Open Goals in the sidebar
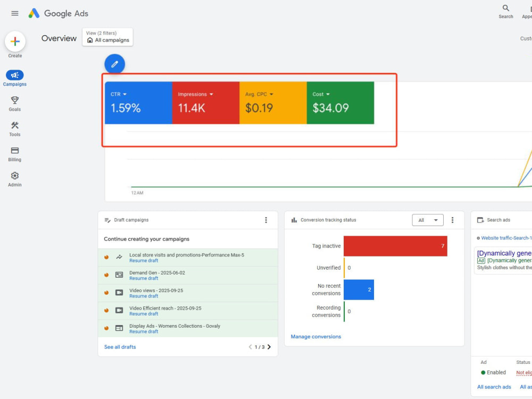 [x=14, y=104]
